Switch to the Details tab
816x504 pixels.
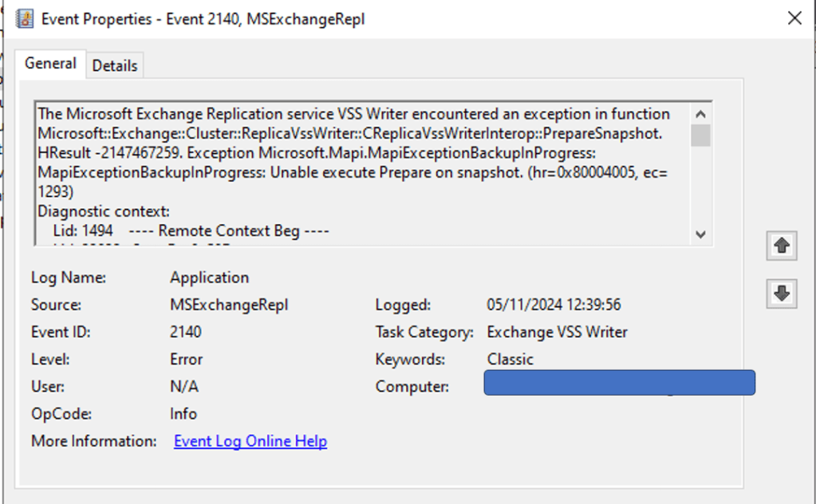coord(115,65)
